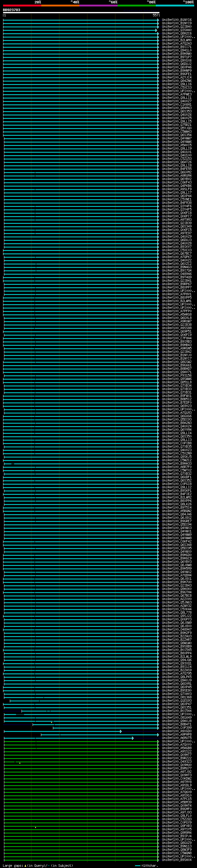This screenshot has height=868, width=197.
Task: Click the UniRef100_Q941L0 label
Action: click(x=176, y=50)
